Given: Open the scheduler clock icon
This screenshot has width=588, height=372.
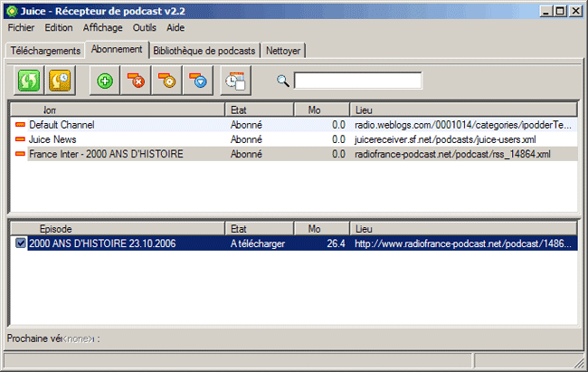Looking at the screenshot, I should click(236, 80).
